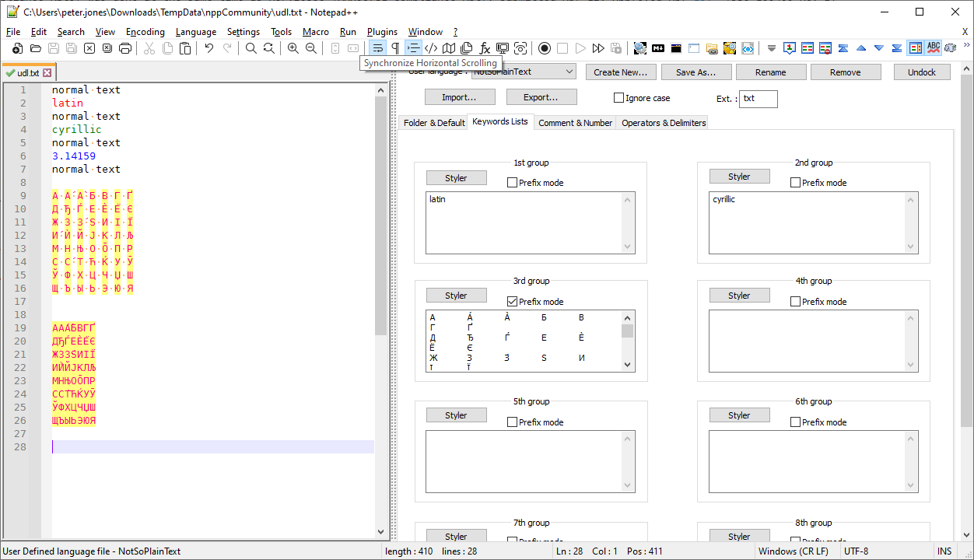The image size is (974, 560).
Task: Toggle Show All Characters pilcrow icon
Action: (x=395, y=48)
